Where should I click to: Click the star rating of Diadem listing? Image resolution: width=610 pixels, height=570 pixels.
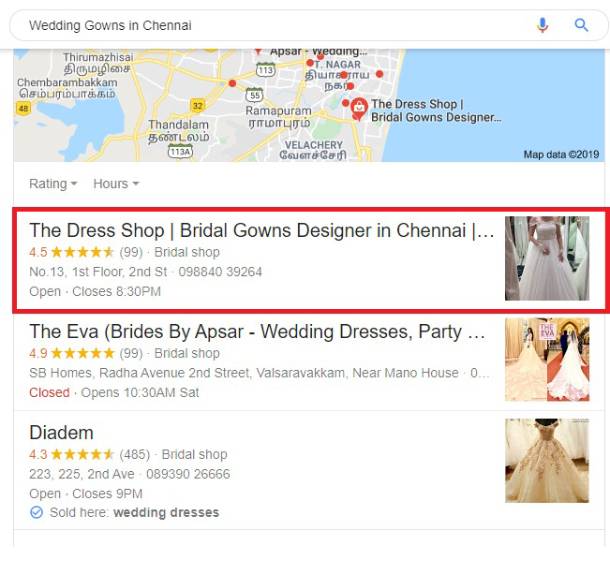(x=82, y=454)
